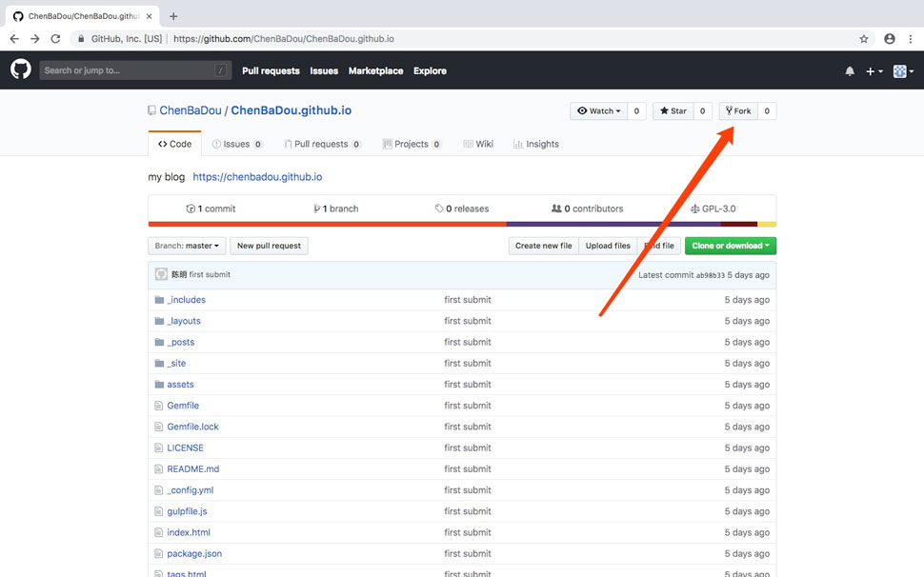
Task: Open the plus create-new dropdown
Action: [874, 71]
